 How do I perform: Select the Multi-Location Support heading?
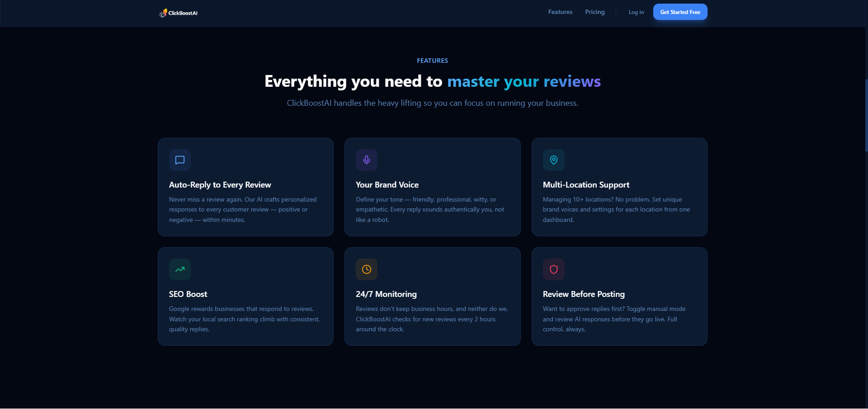586,185
